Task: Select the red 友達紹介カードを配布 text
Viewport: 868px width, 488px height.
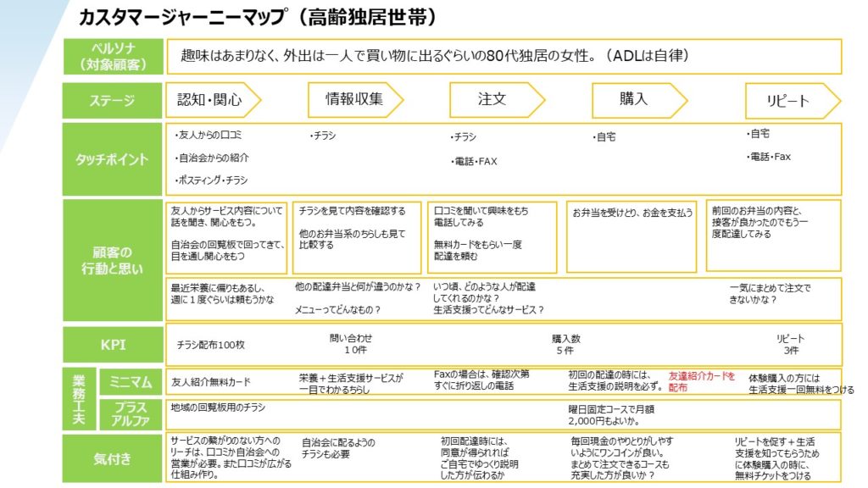Action: 702,381
